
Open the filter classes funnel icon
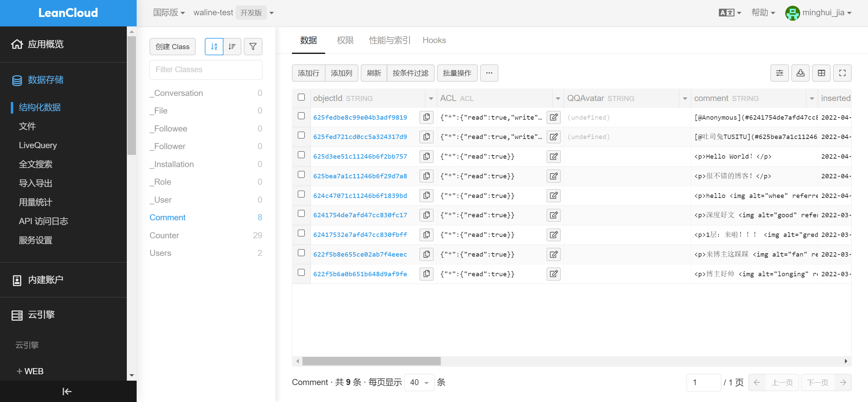click(253, 46)
